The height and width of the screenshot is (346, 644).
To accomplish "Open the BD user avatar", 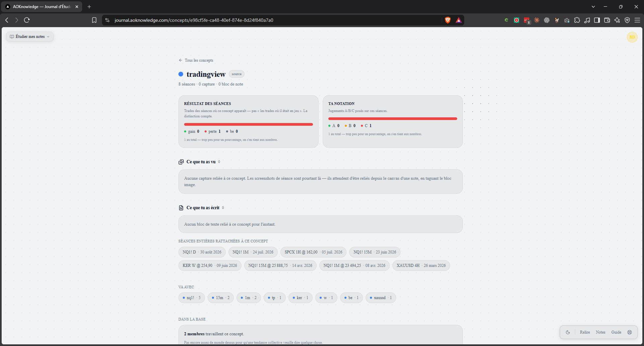I will [x=632, y=37].
